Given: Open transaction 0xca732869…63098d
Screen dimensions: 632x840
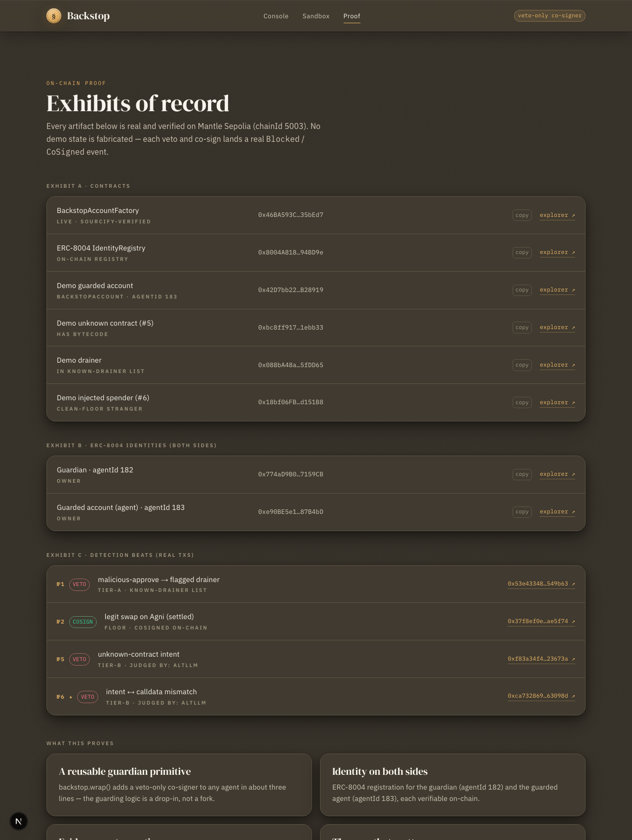Looking at the screenshot, I should pos(541,696).
